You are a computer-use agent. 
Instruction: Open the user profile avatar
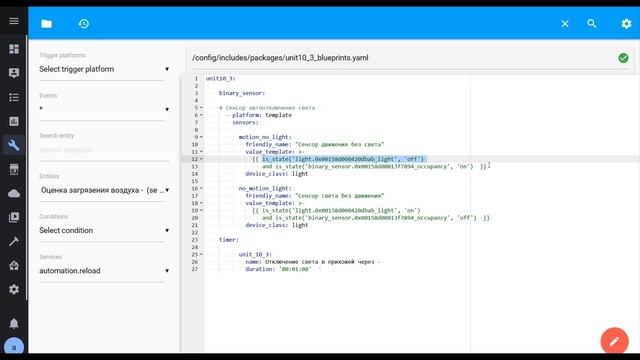14,347
